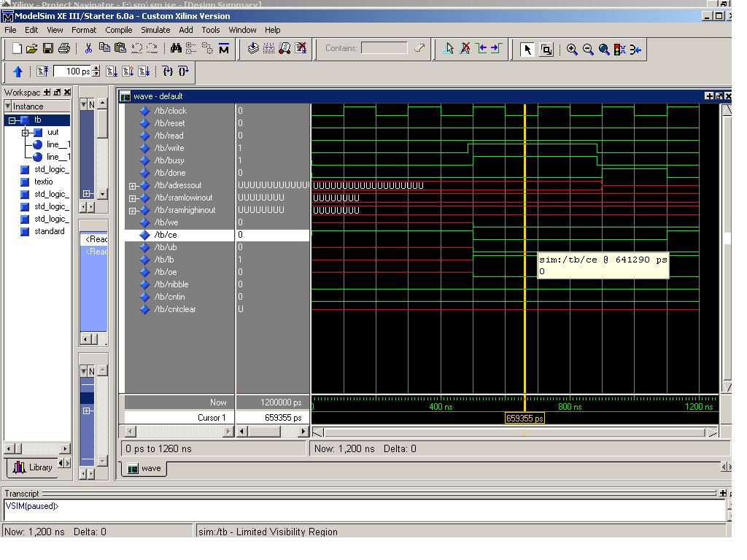Click the Zoom In magnifier icon
Viewport: 747px width, 560px height.
(x=572, y=50)
